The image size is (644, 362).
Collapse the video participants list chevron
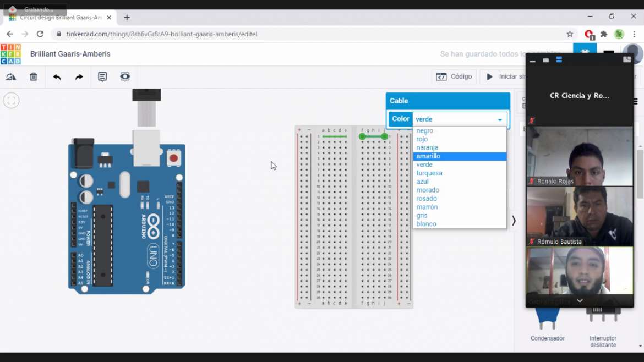[x=579, y=301]
